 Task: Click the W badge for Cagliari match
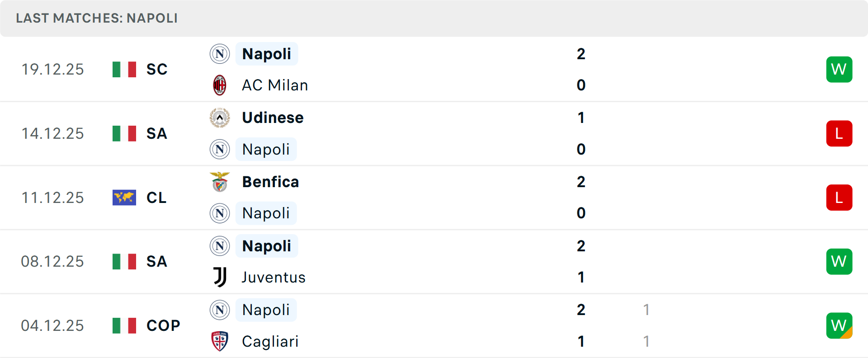pyautogui.click(x=839, y=325)
